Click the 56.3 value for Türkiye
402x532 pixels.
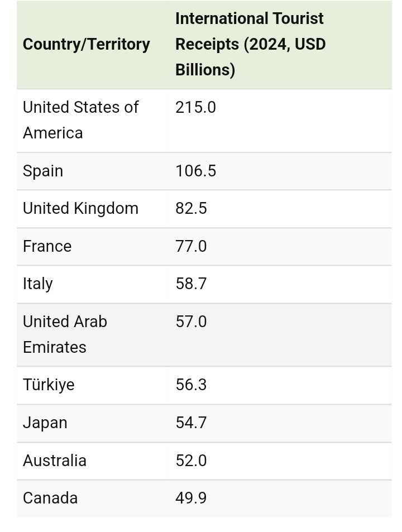191,385
